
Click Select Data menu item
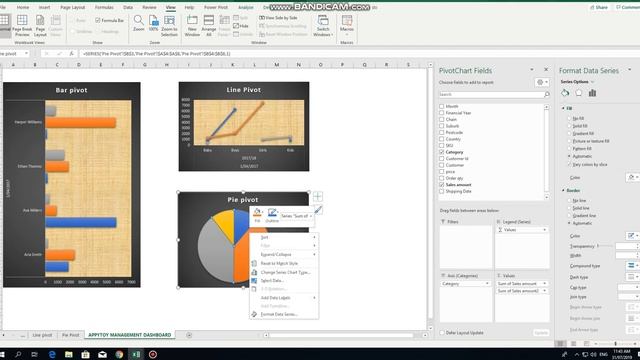point(272,280)
